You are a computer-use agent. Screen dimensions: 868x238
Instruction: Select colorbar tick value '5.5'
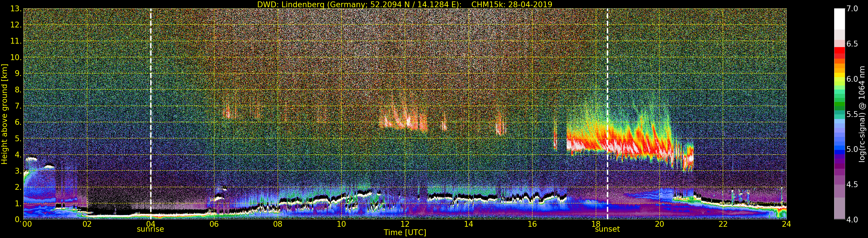[x=852, y=114]
